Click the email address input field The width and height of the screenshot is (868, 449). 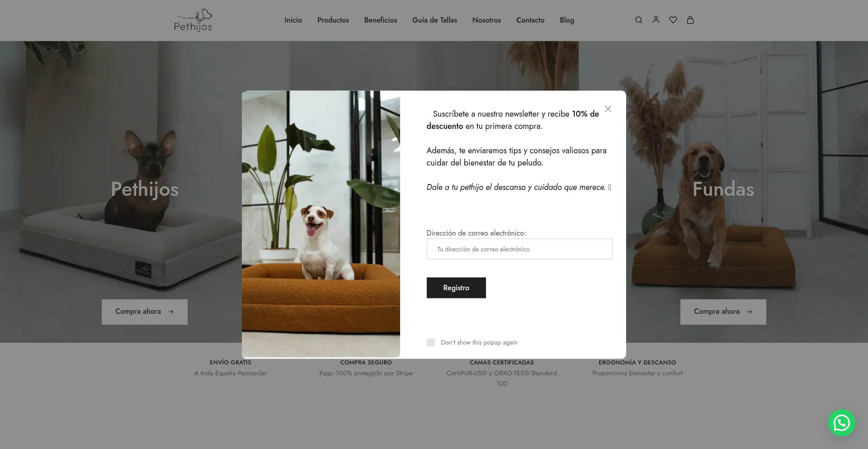tap(519, 249)
